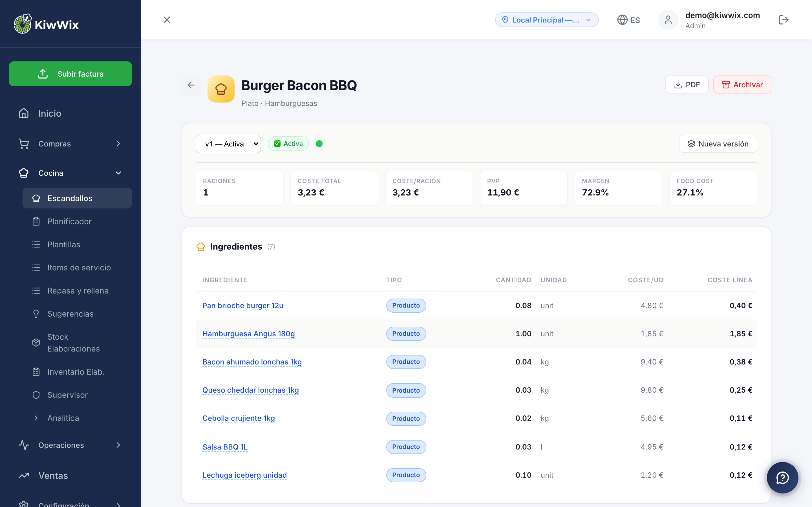Click the back arrow beside Burger Bacon BBQ

click(x=191, y=85)
